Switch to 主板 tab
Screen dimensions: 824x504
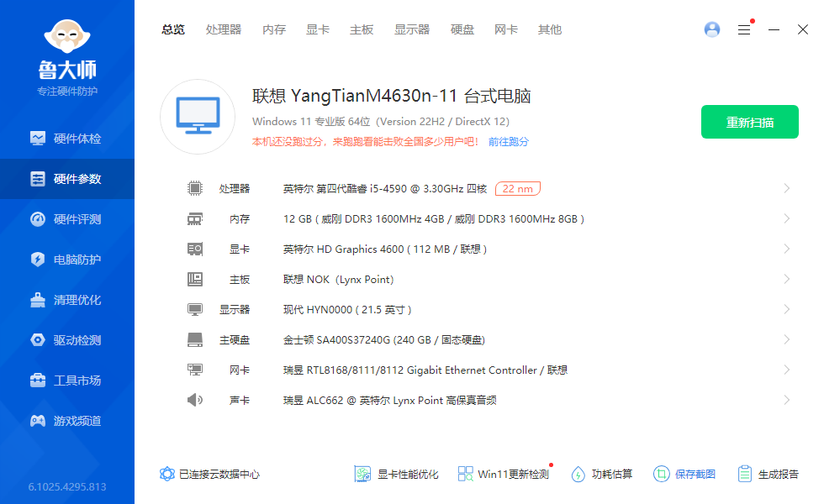(362, 30)
